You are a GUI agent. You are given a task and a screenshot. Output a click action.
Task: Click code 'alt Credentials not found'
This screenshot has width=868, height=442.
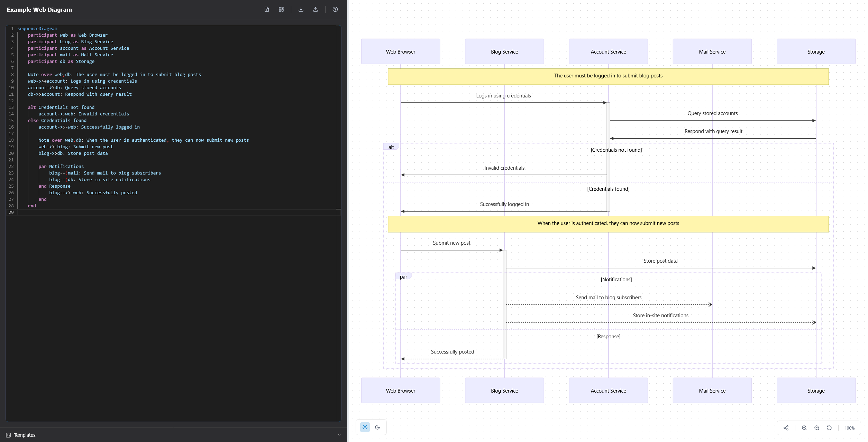61,107
